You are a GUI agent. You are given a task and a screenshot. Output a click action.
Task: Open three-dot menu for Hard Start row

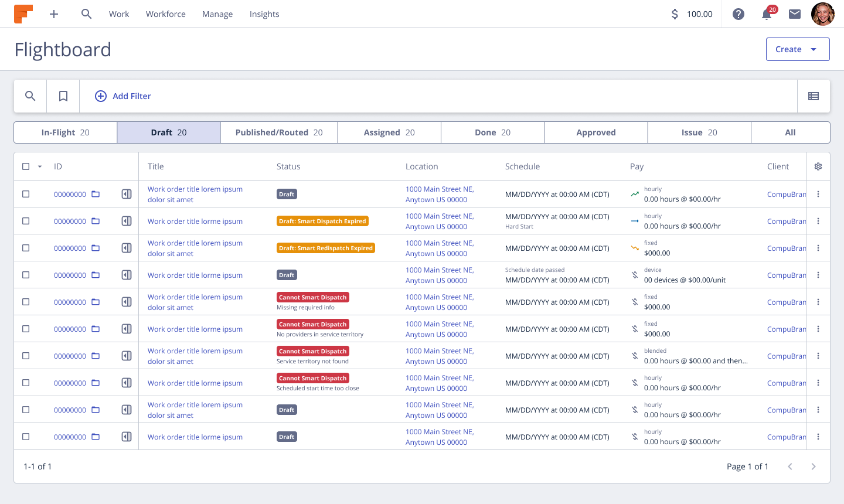tap(818, 221)
